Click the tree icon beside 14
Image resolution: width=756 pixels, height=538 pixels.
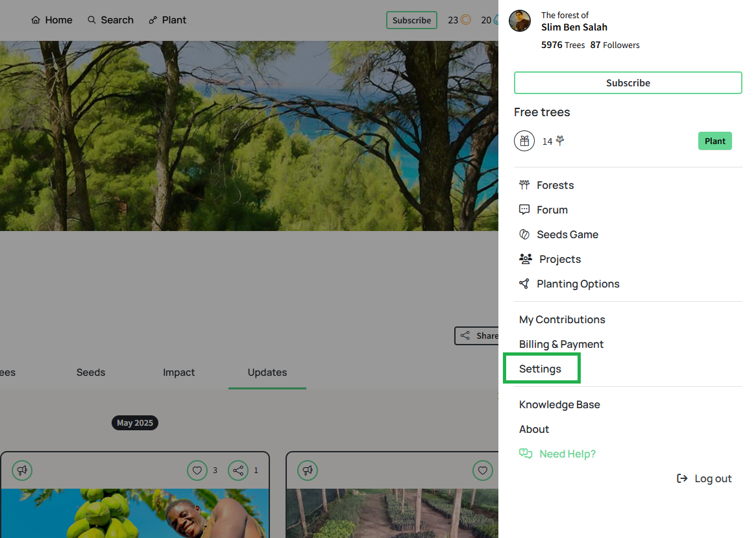coord(560,141)
